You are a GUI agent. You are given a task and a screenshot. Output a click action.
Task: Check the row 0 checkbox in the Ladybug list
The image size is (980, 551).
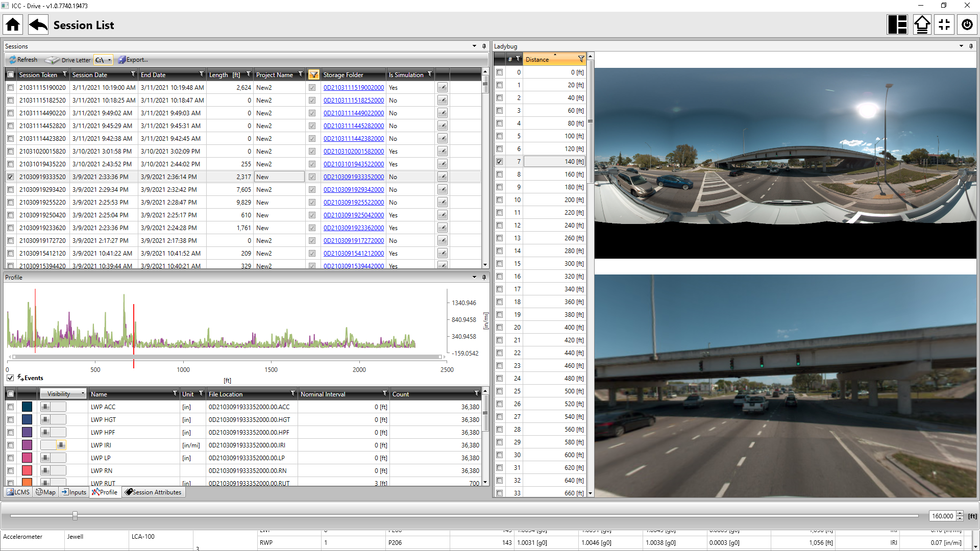pos(499,72)
